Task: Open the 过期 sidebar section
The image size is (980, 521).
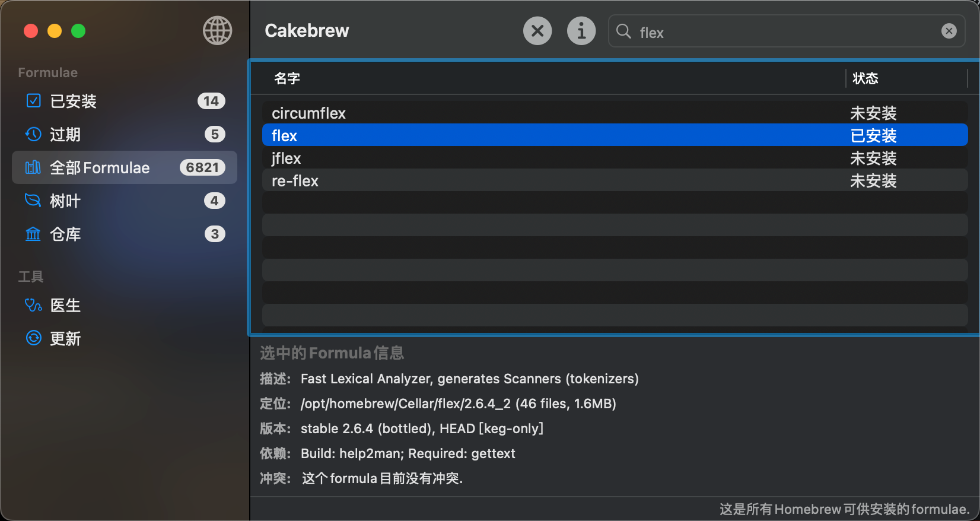Action: [125, 134]
